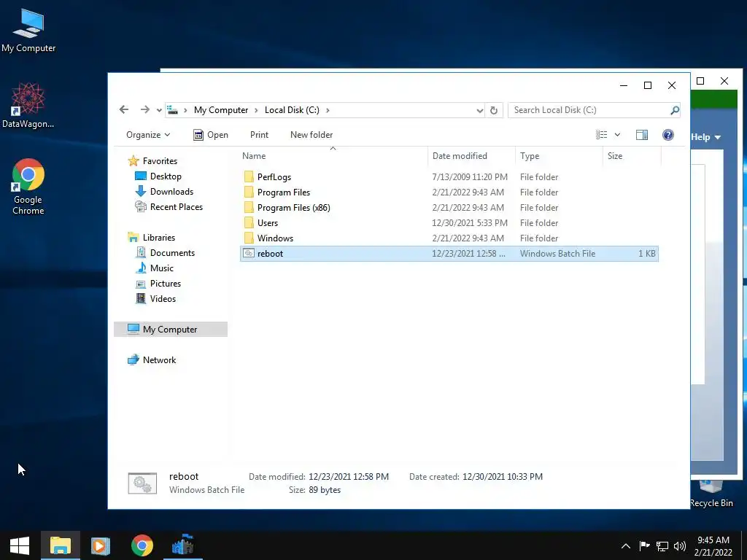This screenshot has height=560, width=747.
Task: Expand chevron after My Computer breadcrumb
Action: pyautogui.click(x=256, y=111)
